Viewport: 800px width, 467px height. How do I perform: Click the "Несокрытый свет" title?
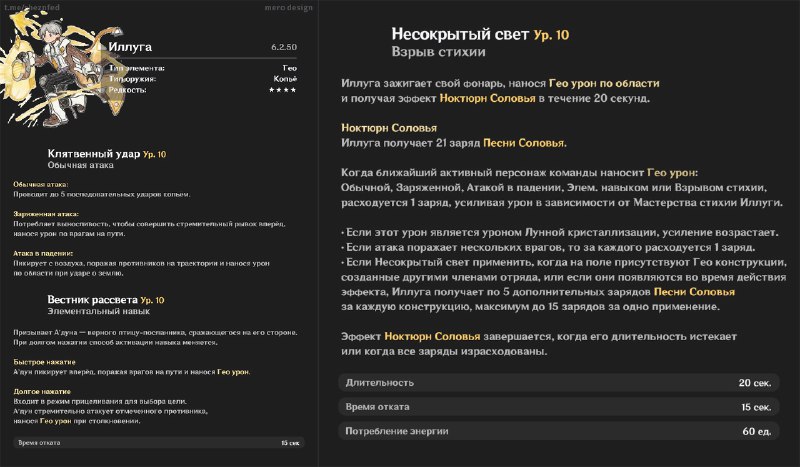click(460, 34)
